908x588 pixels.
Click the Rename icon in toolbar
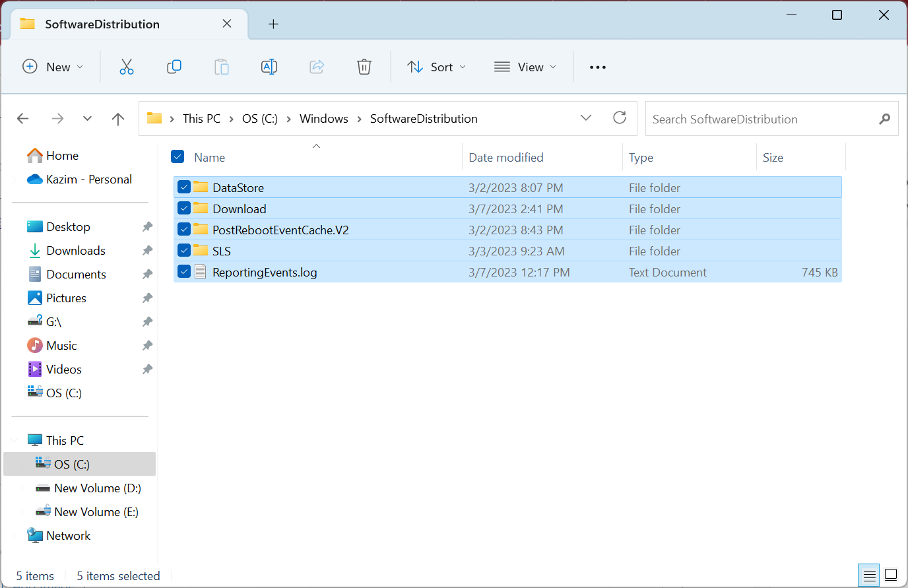[269, 67]
